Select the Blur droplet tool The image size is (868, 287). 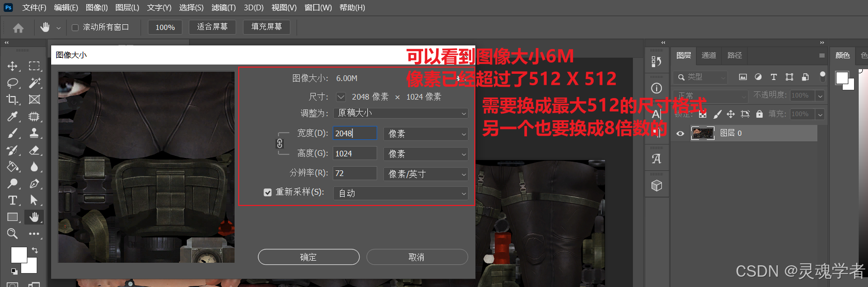(34, 167)
